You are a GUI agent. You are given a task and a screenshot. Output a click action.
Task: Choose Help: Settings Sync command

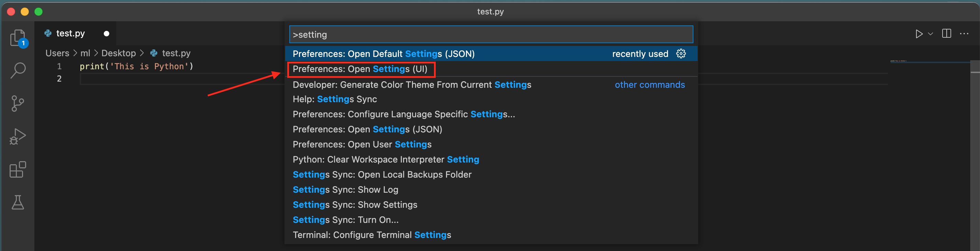(335, 99)
